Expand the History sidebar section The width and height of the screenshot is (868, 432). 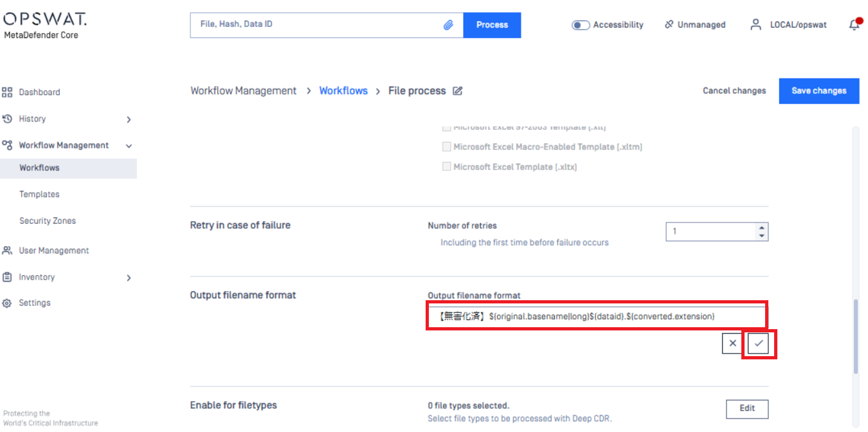129,120
